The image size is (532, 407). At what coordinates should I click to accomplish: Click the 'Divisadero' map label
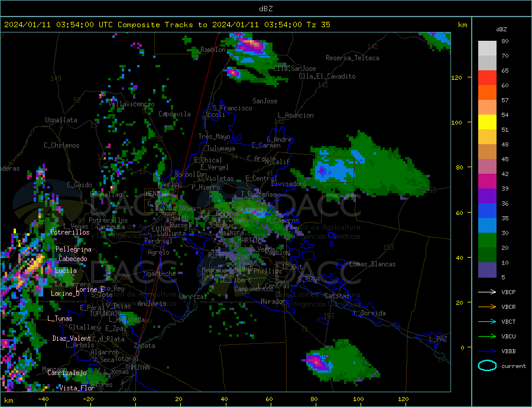pyautogui.click(x=288, y=184)
